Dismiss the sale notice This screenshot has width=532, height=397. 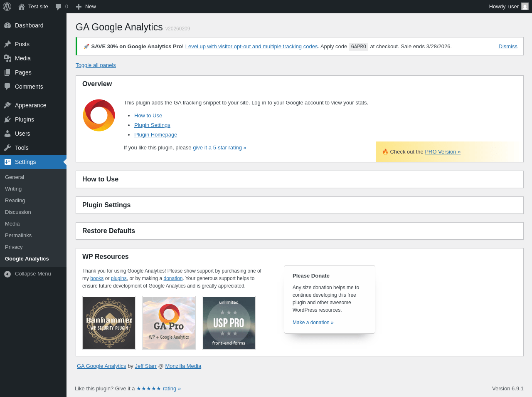tap(507, 47)
